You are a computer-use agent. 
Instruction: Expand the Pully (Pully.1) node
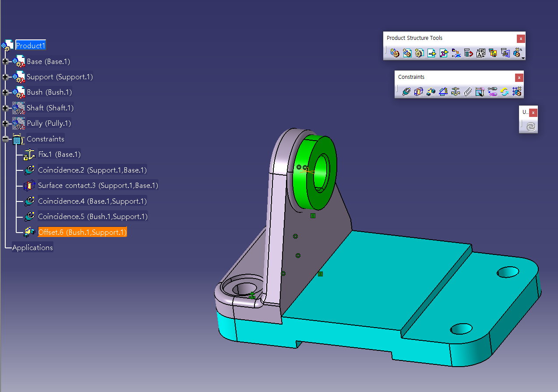[x=5, y=124]
